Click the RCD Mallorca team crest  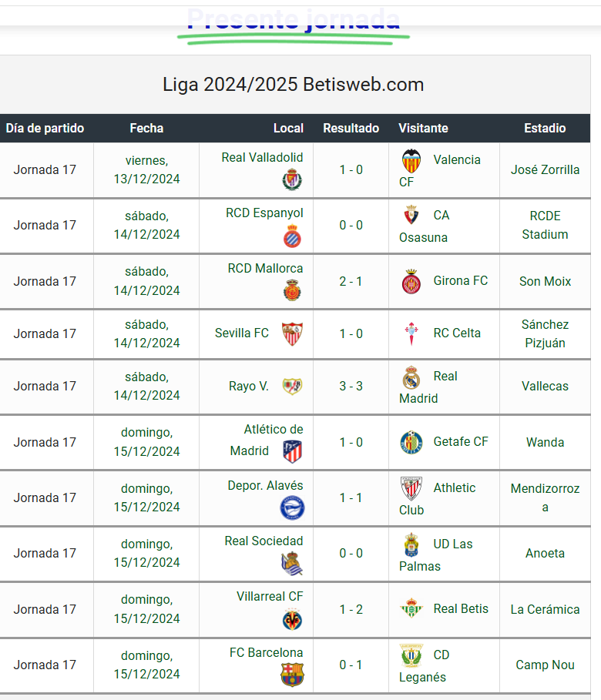292,291
